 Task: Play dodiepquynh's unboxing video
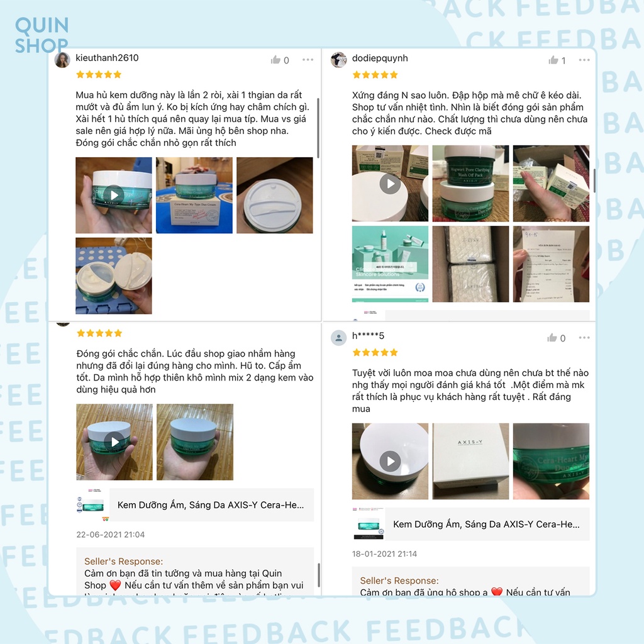tap(390, 183)
